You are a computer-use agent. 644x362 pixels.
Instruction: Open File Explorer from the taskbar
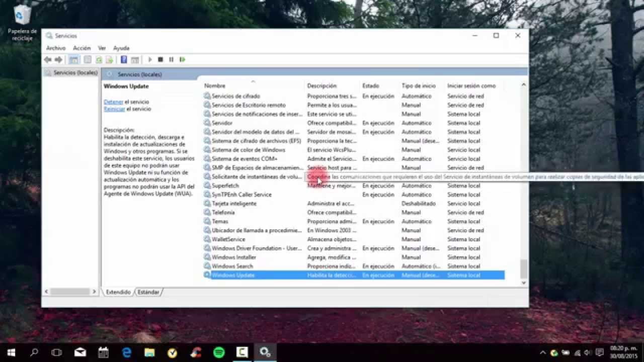pyautogui.click(x=149, y=352)
